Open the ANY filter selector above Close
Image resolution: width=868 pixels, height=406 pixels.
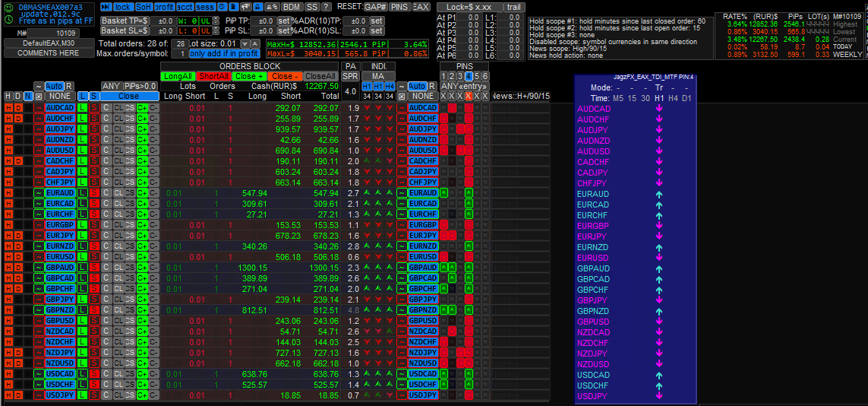pos(112,87)
